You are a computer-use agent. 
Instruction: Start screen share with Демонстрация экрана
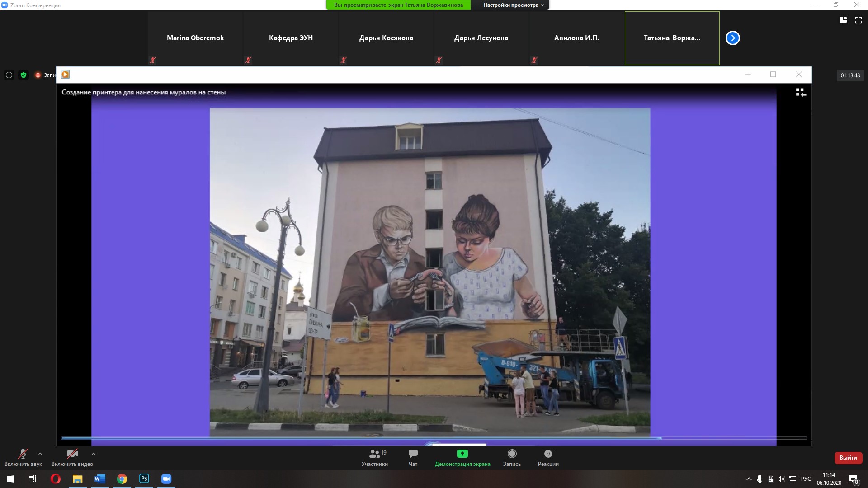point(462,457)
